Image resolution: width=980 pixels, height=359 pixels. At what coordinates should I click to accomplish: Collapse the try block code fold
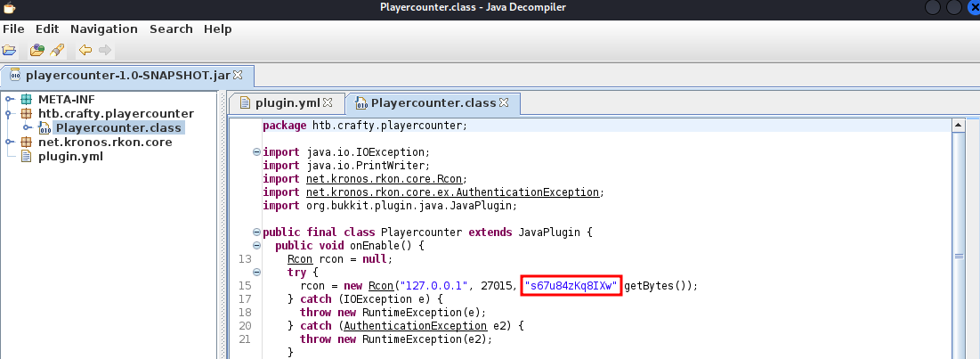point(256,272)
